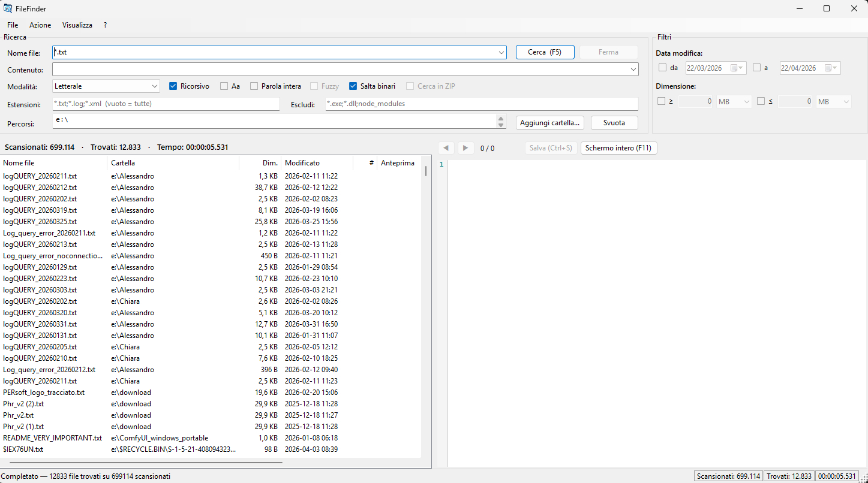This screenshot has width=868, height=483.
Task: Disable the Ricorsivo checkbox
Action: [173, 86]
